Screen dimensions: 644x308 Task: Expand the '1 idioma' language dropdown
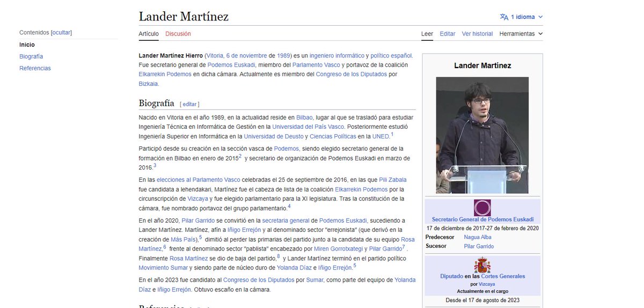tap(522, 17)
